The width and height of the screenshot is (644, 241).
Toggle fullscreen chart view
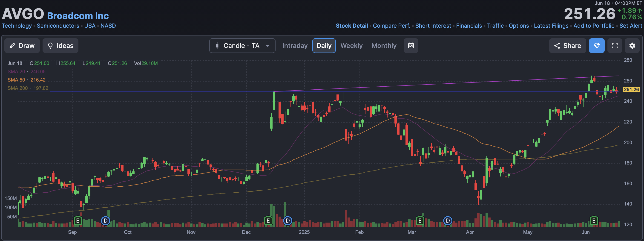[x=615, y=46]
